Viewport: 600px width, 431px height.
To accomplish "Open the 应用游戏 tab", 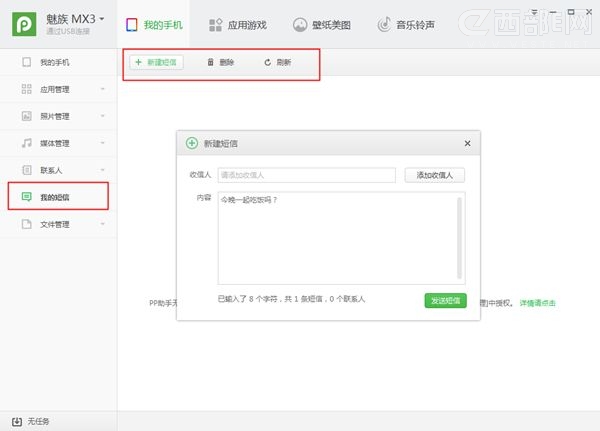I will [x=239, y=24].
